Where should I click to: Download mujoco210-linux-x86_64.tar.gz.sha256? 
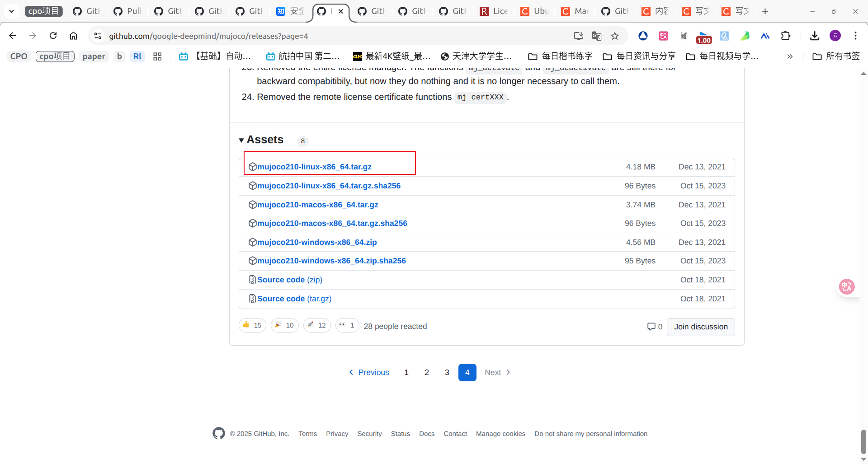[329, 186]
